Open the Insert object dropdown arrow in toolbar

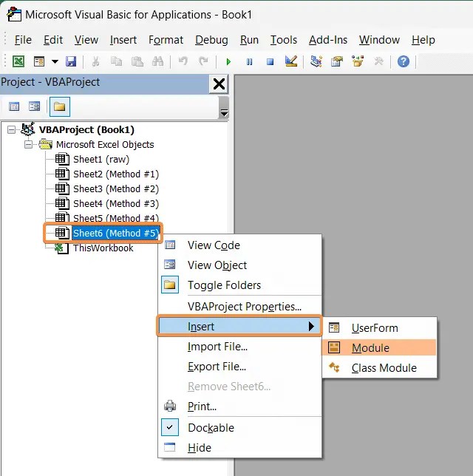pyautogui.click(x=55, y=61)
